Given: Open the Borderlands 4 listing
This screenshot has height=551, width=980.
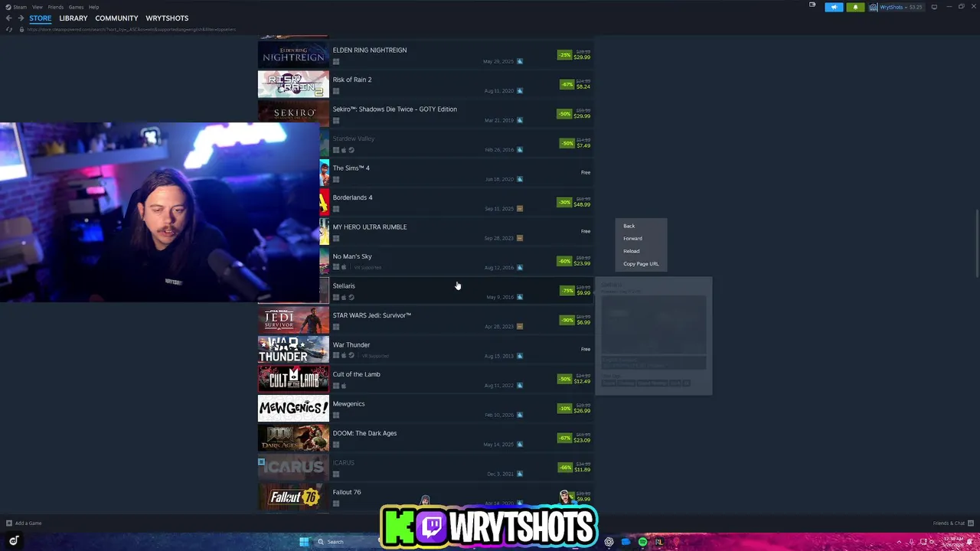Looking at the screenshot, I should (x=456, y=203).
